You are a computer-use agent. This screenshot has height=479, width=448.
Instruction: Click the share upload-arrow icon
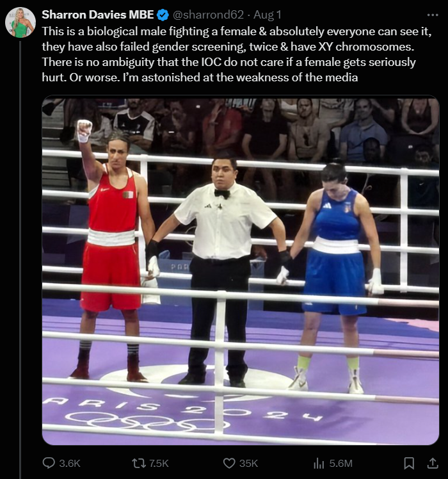tap(433, 463)
